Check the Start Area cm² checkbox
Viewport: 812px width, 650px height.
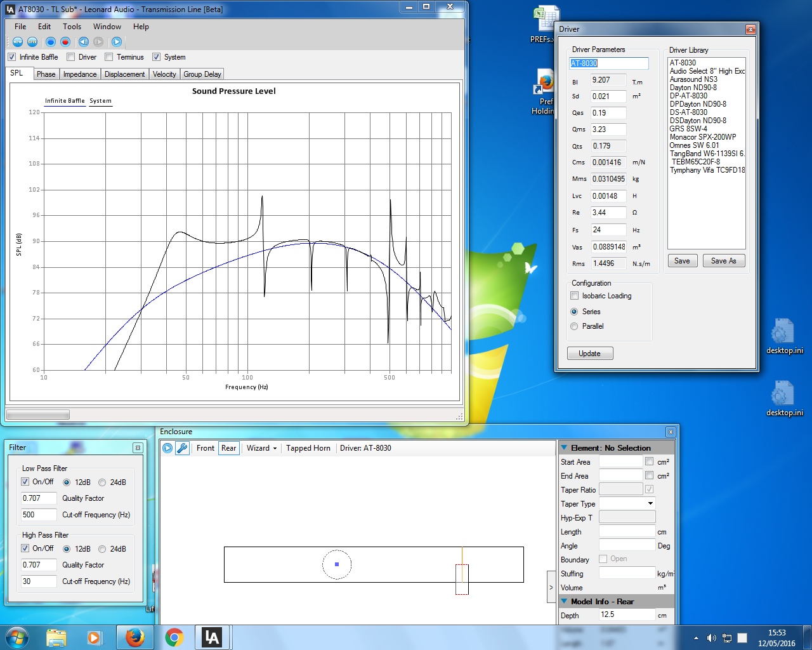pos(649,461)
